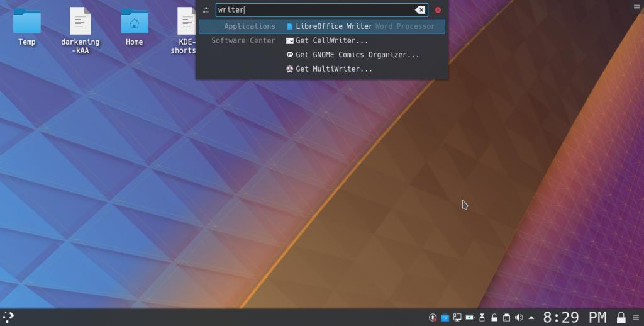
Task: Launch LibreOffice Writer from the results
Action: (333, 26)
